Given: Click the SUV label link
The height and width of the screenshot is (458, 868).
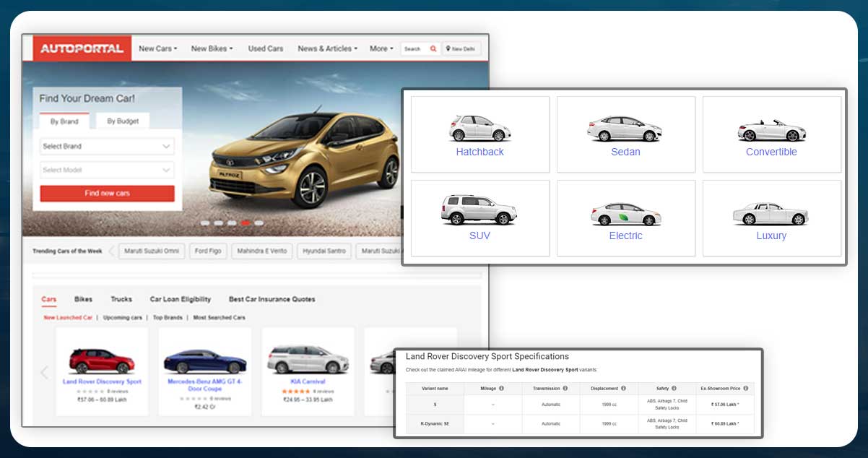Looking at the screenshot, I should click(479, 236).
